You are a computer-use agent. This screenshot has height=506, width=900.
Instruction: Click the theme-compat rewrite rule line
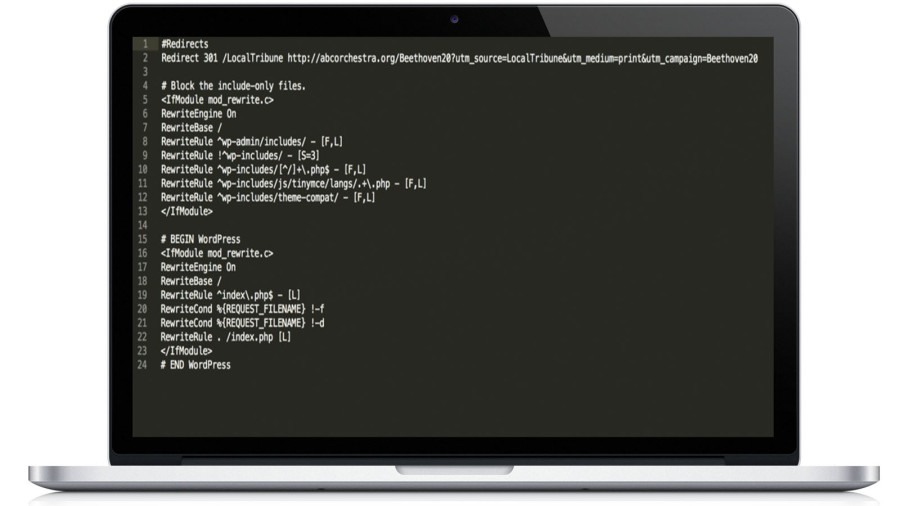[268, 197]
